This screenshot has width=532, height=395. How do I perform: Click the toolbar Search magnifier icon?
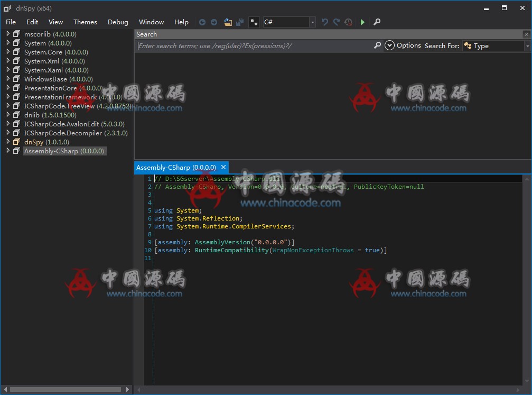click(377, 22)
